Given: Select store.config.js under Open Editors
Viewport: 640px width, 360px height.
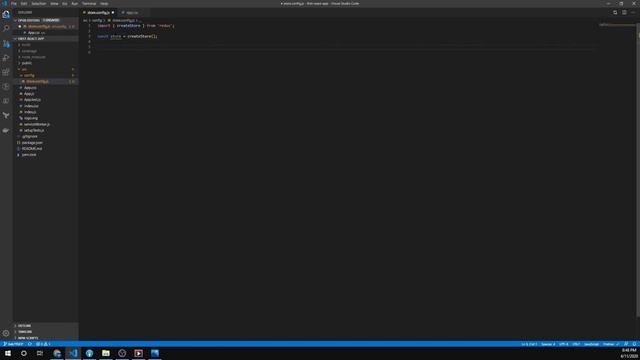Looking at the screenshot, I should tap(47, 27).
